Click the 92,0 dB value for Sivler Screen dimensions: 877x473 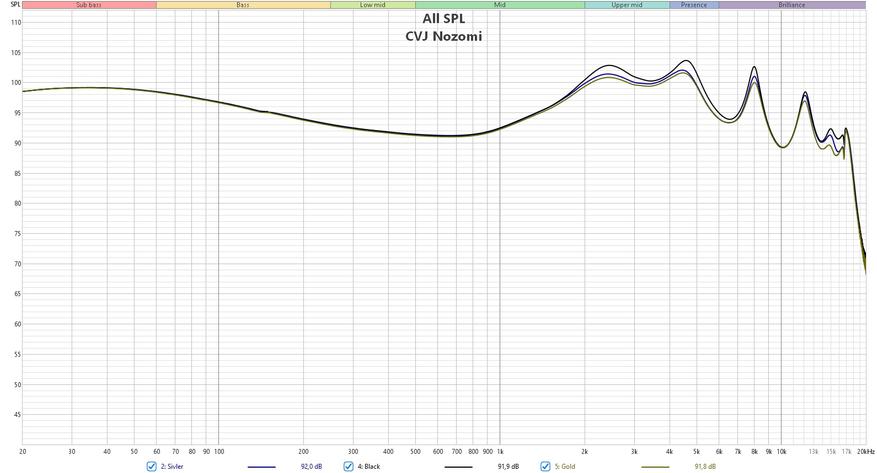click(x=311, y=466)
